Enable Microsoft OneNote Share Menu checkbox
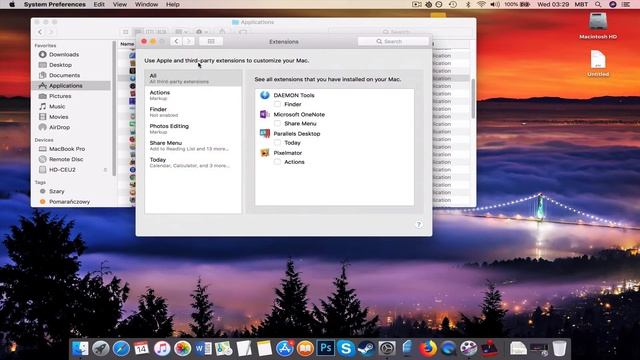Image resolution: width=640 pixels, height=360 pixels. coord(278,124)
